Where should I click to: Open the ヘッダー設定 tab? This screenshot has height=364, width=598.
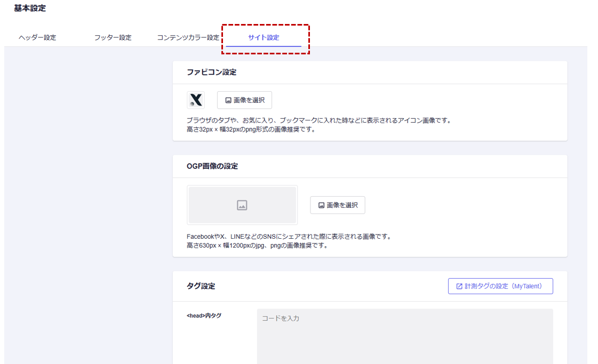point(37,38)
